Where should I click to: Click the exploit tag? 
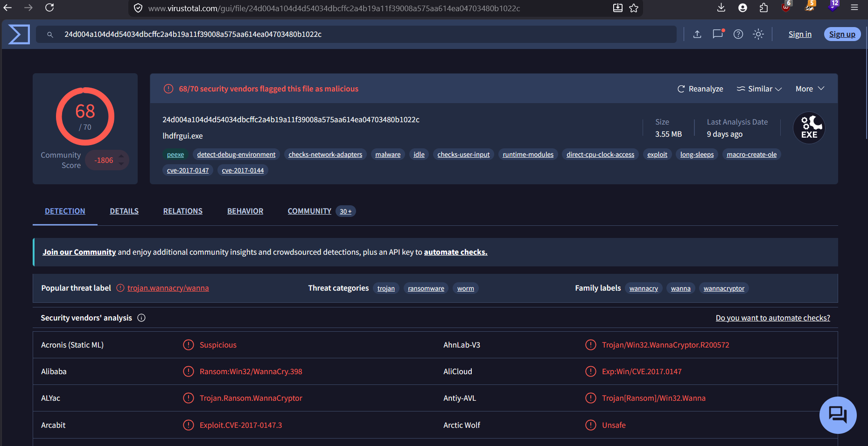657,154
